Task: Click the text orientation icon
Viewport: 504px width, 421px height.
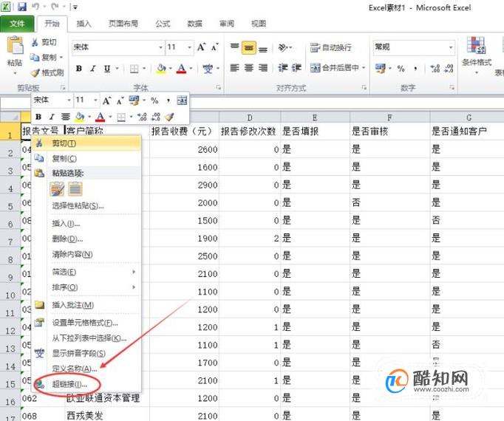Action: (x=283, y=47)
